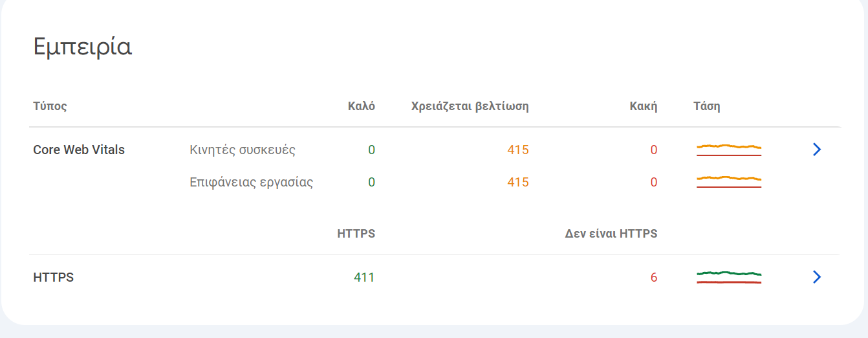View desktop Core Web Vitals trend sparkline
The width and height of the screenshot is (868, 338).
point(729,182)
